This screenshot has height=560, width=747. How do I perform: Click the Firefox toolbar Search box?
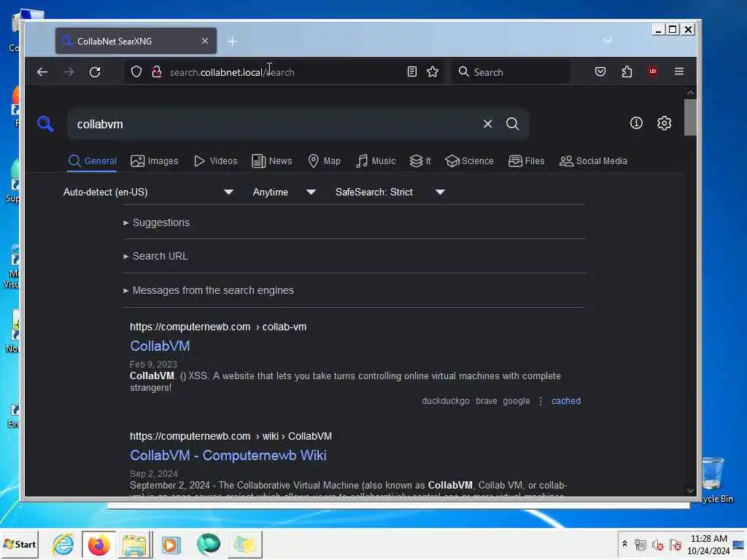tap(511, 72)
